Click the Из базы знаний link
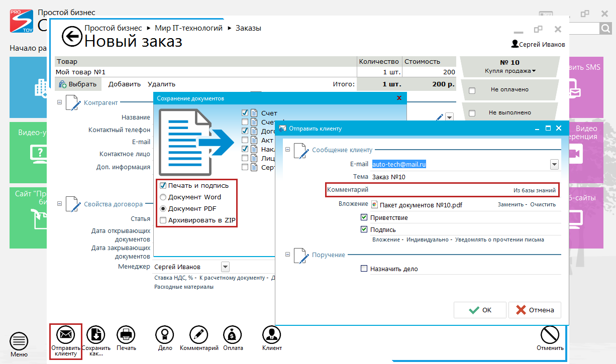 tap(535, 190)
